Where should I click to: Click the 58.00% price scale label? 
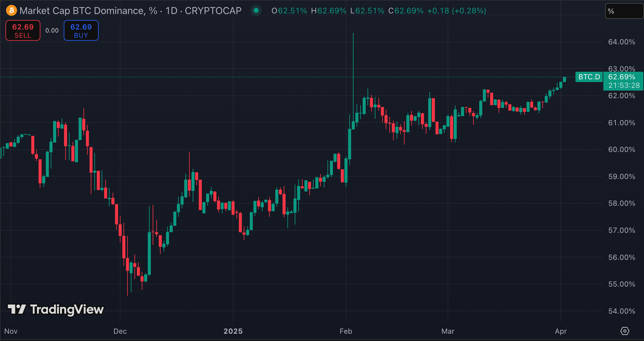(622, 203)
